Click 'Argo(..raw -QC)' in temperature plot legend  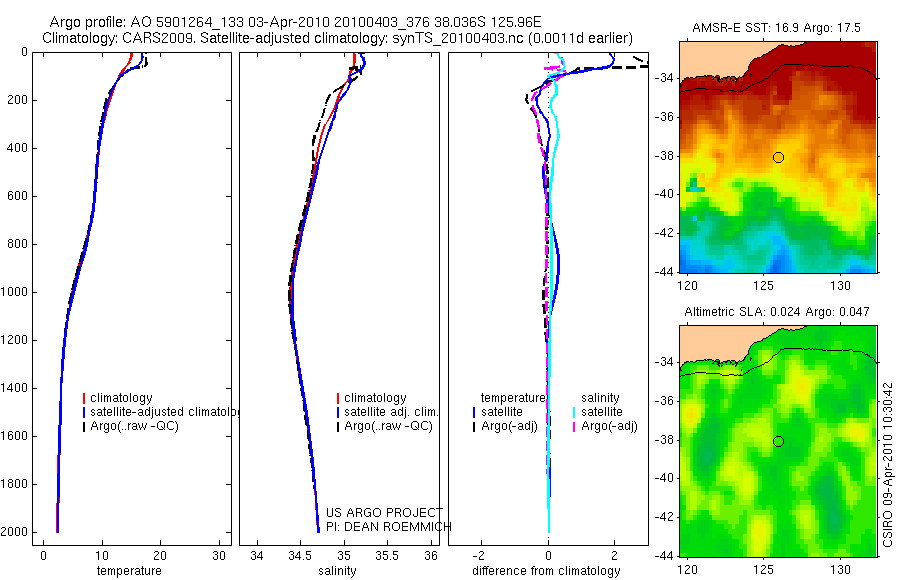pyautogui.click(x=134, y=426)
